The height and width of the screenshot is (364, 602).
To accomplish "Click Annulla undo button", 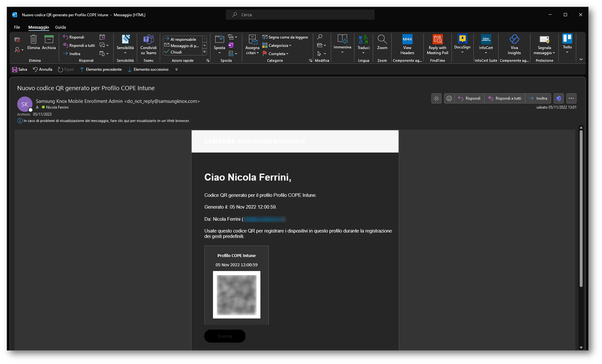I will click(x=43, y=69).
